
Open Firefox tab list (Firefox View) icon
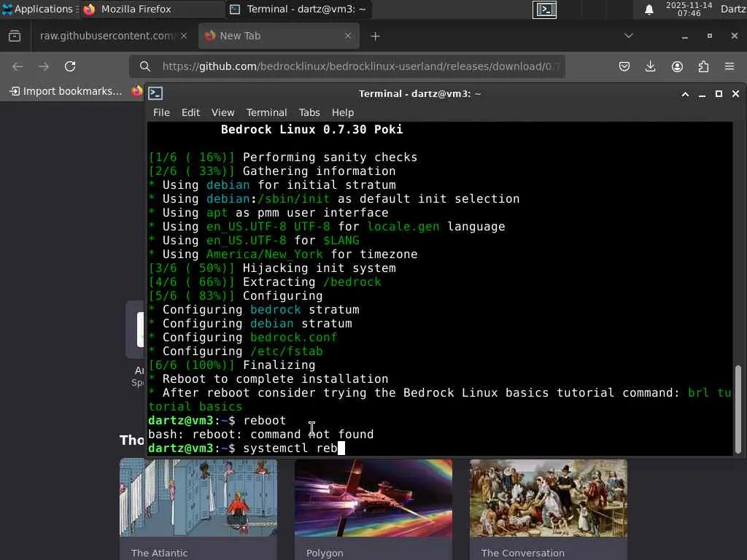tap(15, 36)
